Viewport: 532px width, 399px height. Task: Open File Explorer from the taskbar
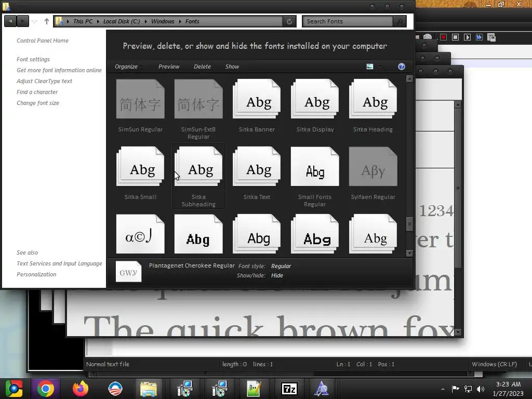coord(149,389)
